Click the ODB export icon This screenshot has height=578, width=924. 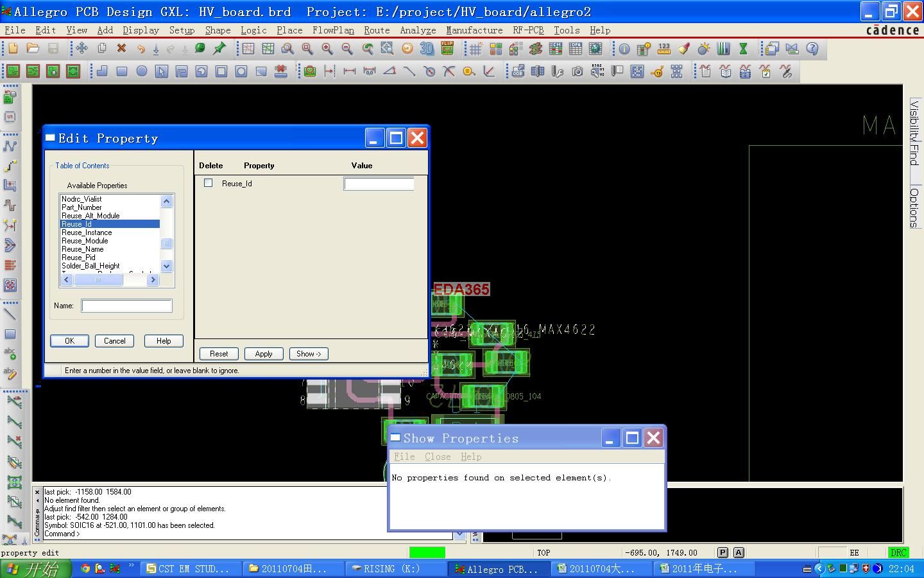518,71
